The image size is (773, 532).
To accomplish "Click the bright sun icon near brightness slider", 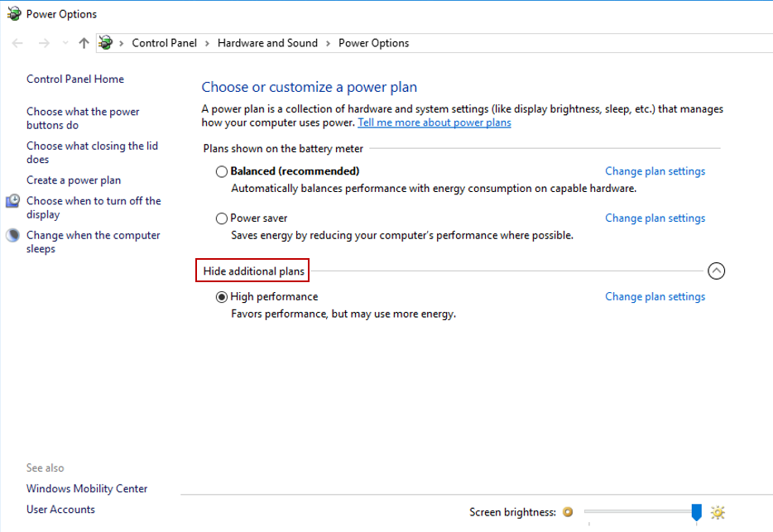I will [718, 512].
